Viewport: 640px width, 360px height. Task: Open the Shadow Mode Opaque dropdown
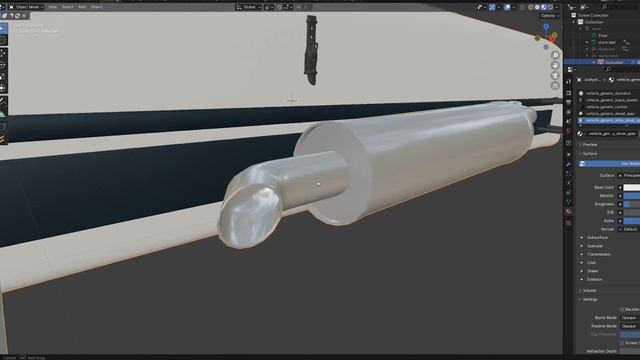pos(630,326)
